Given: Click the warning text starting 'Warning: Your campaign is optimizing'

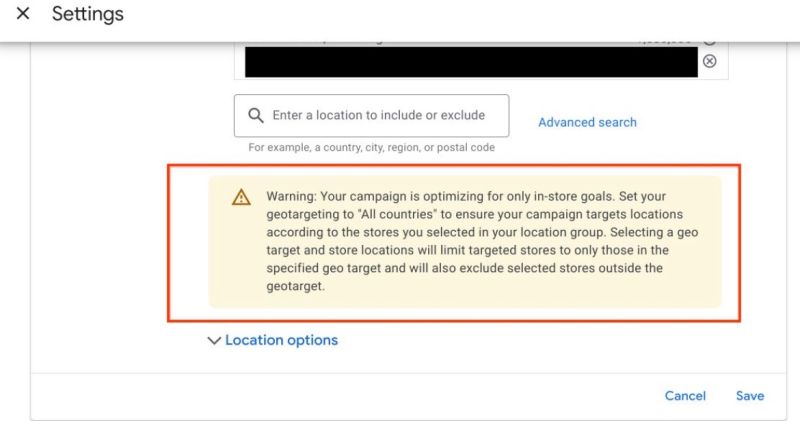Looking at the screenshot, I should [x=482, y=241].
